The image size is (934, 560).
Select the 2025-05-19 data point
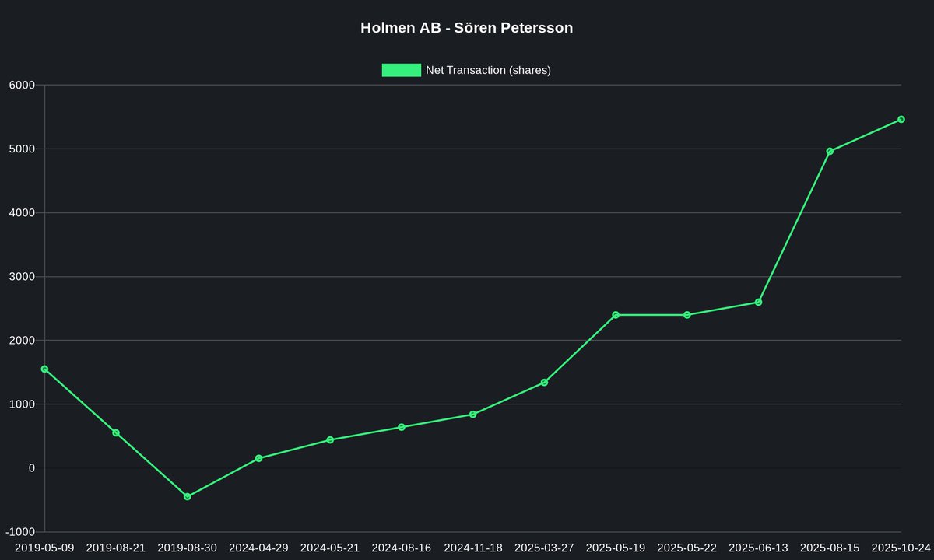pos(616,315)
